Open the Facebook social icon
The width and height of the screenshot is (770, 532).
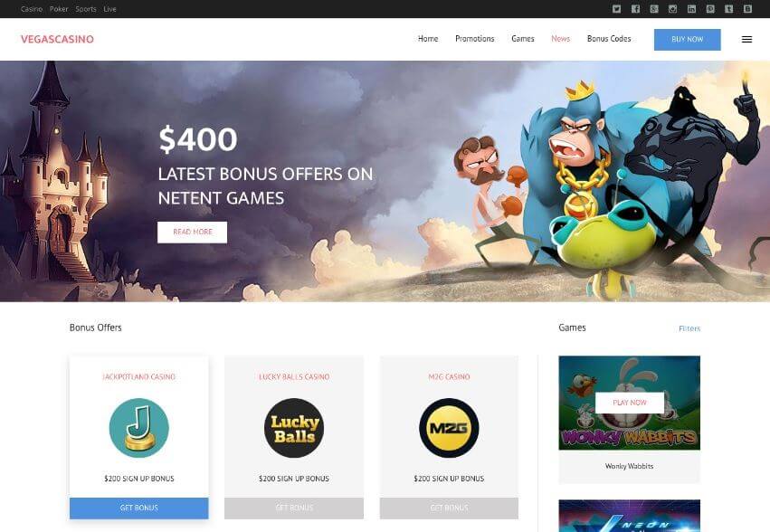click(x=635, y=9)
